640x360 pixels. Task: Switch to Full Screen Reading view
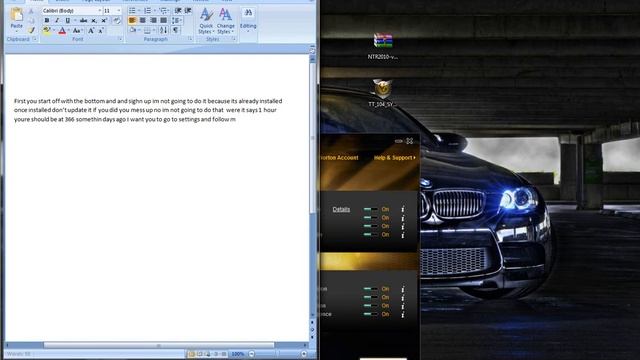point(200,354)
